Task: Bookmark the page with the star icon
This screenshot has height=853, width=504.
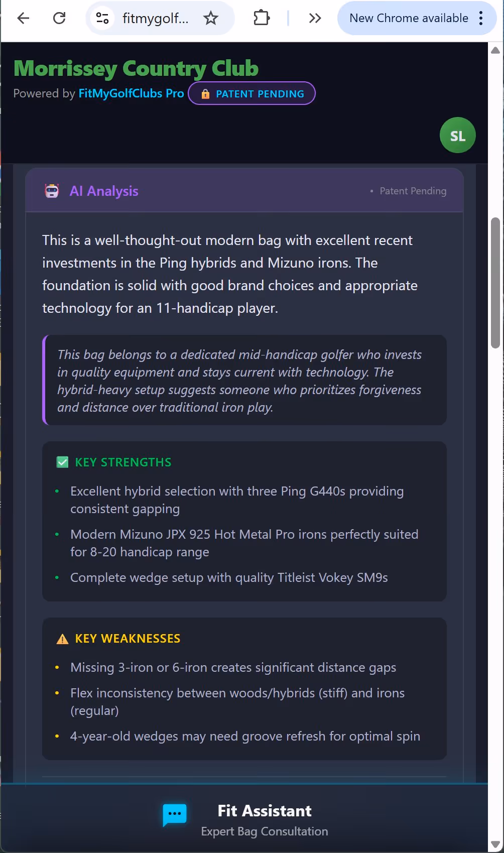Action: coord(211,18)
